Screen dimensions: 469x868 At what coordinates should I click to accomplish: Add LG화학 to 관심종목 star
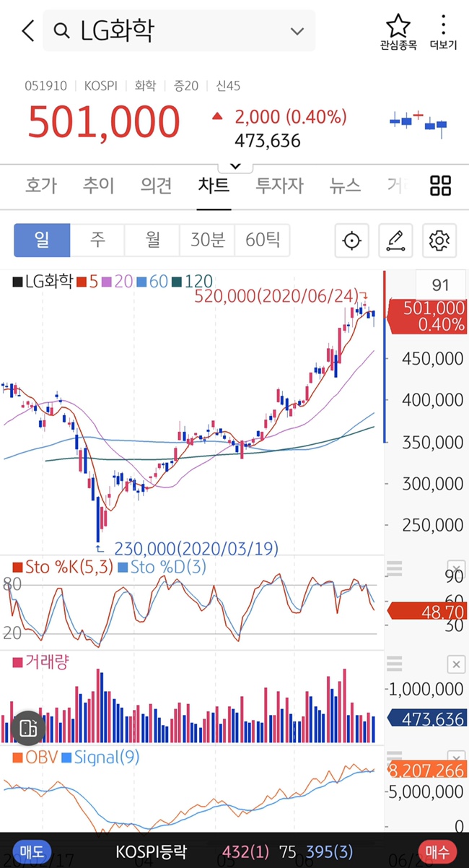pyautogui.click(x=398, y=31)
